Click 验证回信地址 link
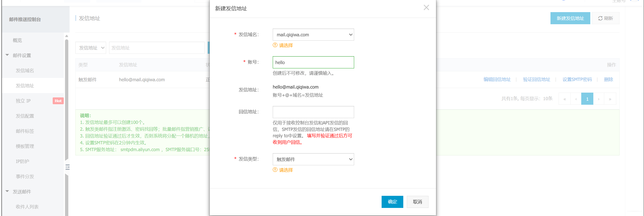This screenshot has width=644, height=216. pyautogui.click(x=537, y=79)
